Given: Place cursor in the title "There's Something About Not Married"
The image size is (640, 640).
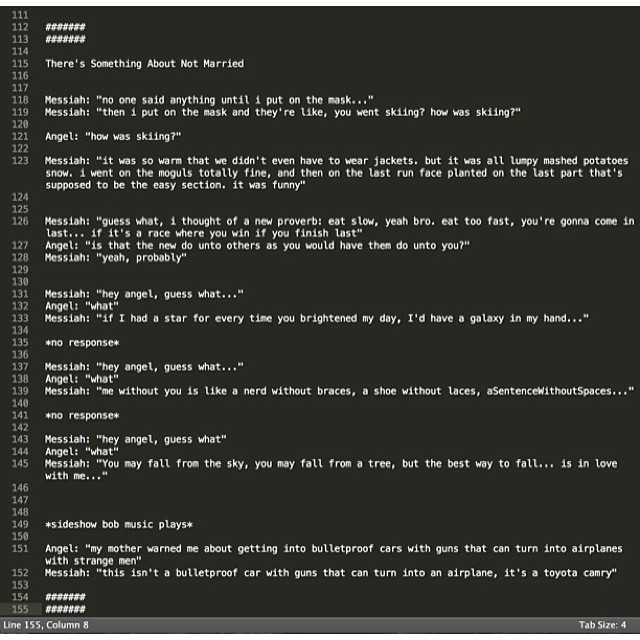Looking at the screenshot, I should (x=144, y=63).
